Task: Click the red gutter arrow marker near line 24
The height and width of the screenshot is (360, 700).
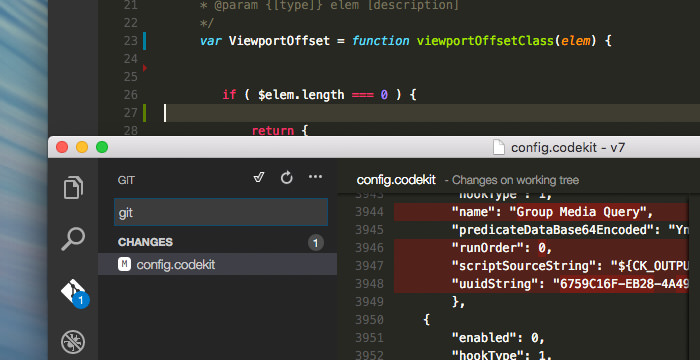Action: click(145, 68)
